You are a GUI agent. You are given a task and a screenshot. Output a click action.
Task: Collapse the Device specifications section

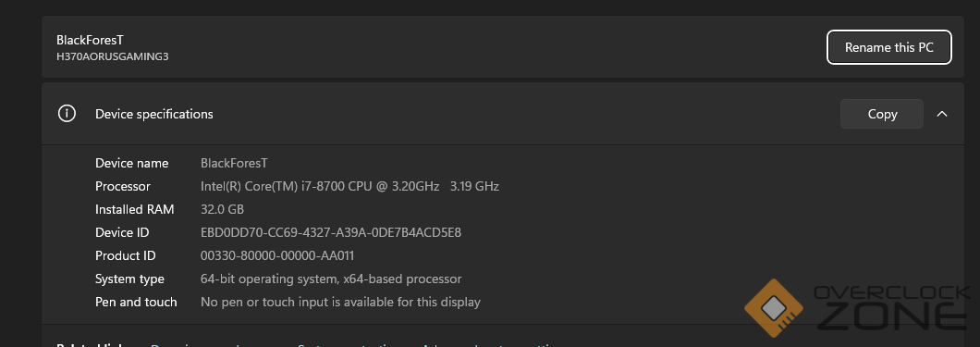[942, 114]
